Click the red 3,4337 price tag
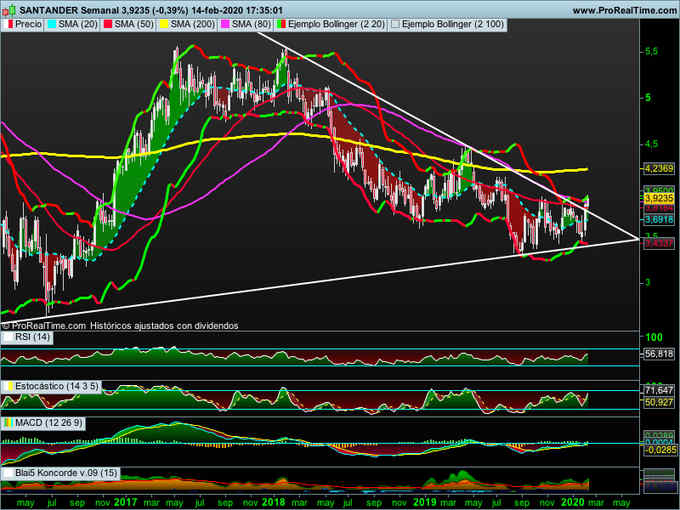 [x=659, y=243]
